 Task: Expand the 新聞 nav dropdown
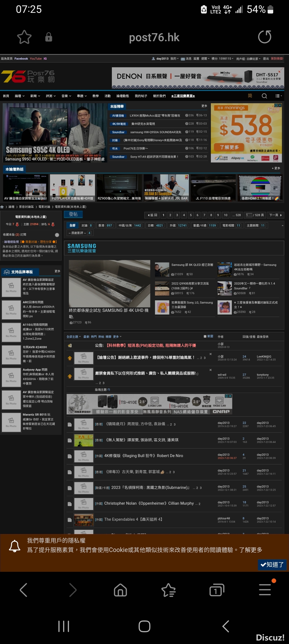(35, 96)
